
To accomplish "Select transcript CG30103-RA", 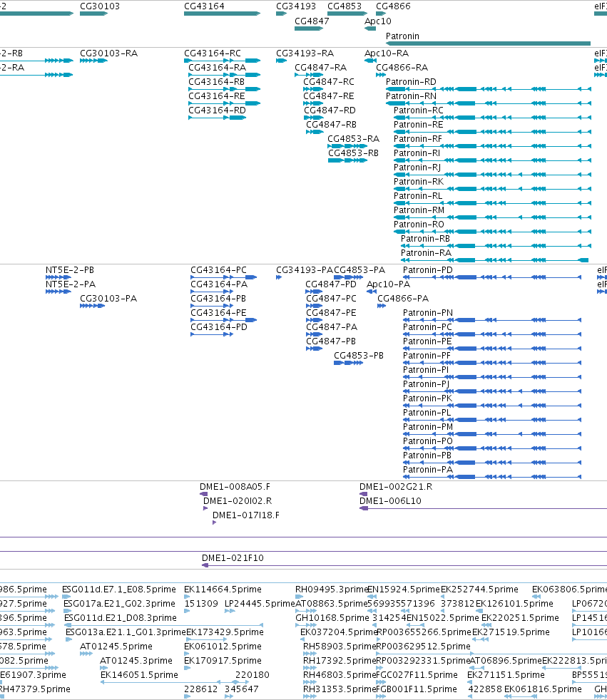I will (x=108, y=53).
